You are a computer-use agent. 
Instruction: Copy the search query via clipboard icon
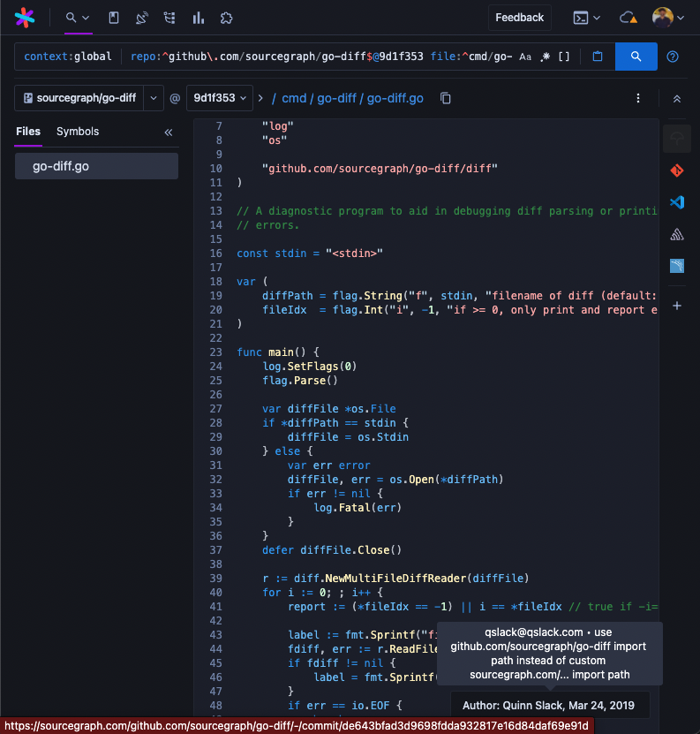pos(598,57)
